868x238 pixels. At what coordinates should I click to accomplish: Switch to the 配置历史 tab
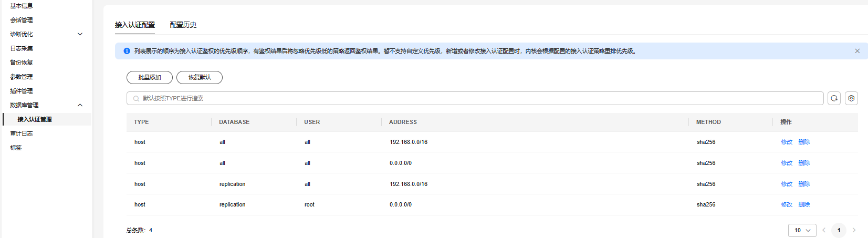tap(183, 25)
